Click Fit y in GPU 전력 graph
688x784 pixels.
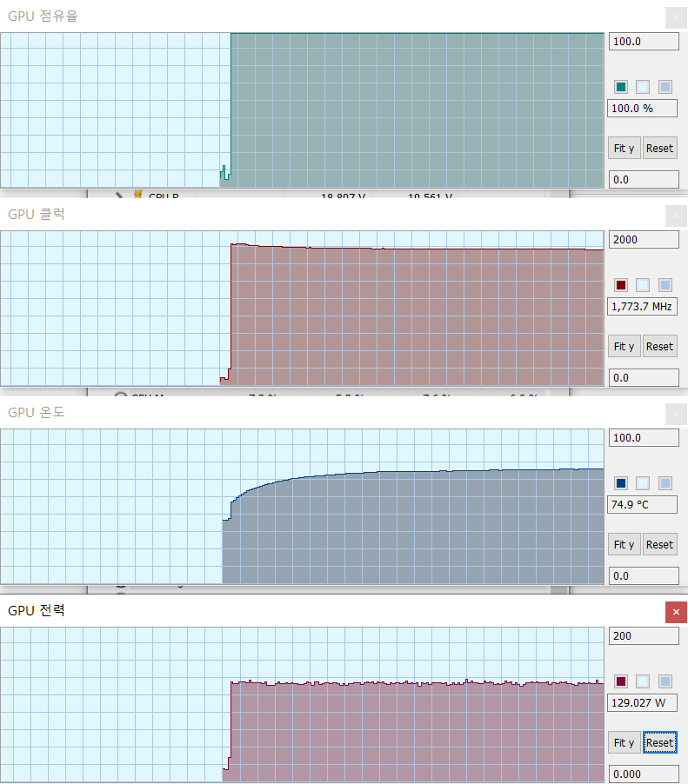624,742
